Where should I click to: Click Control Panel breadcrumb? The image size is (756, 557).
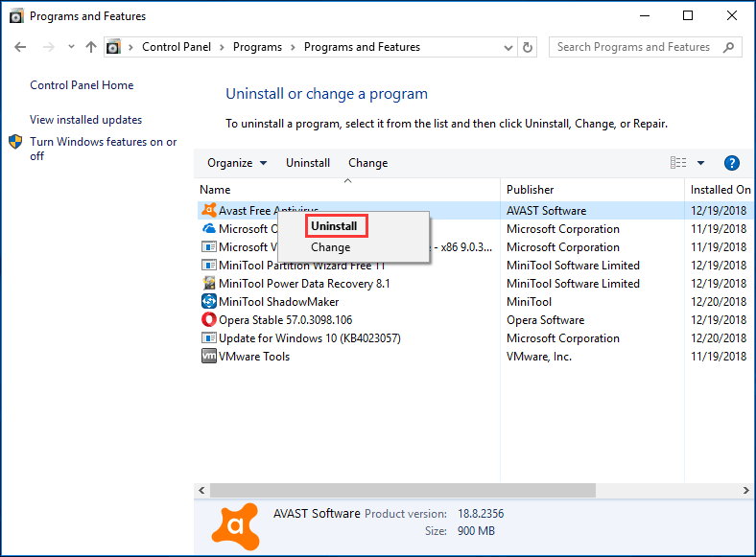(176, 47)
